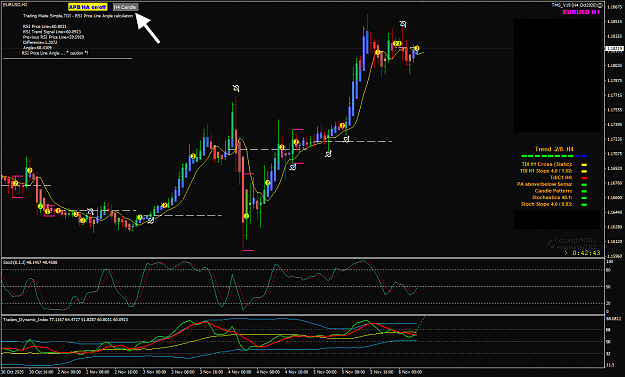This screenshot has width=625, height=377.
Task: Select the Previous RSI Price Line text
Action: click(x=53, y=37)
